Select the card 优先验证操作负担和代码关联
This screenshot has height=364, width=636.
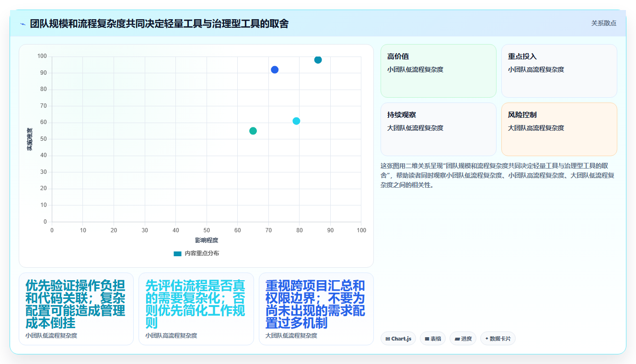tap(76, 309)
